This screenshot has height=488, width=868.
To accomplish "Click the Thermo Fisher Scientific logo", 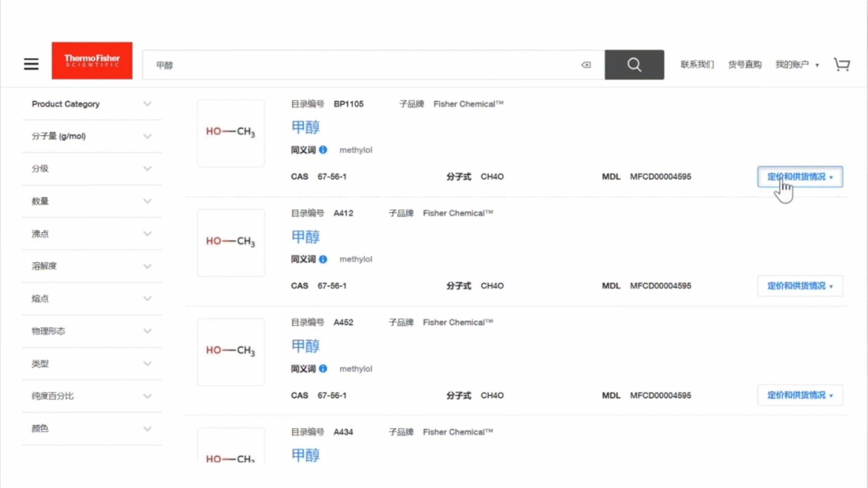I will point(92,61).
